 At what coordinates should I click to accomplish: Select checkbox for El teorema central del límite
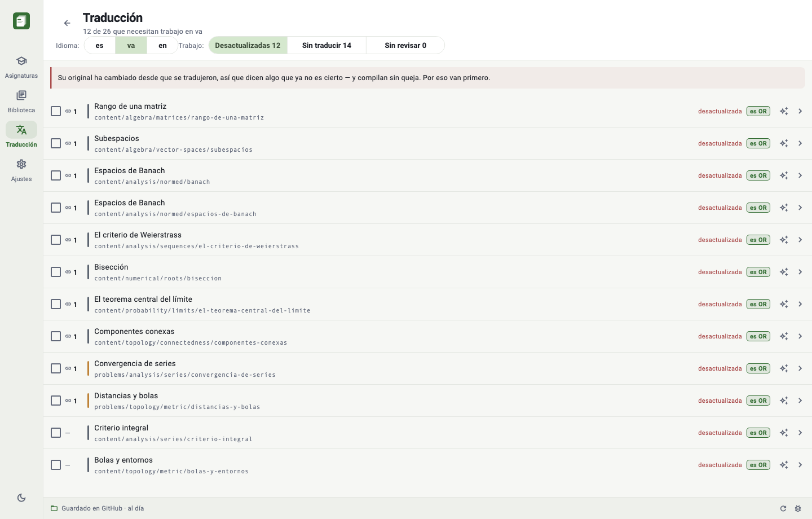coord(56,304)
